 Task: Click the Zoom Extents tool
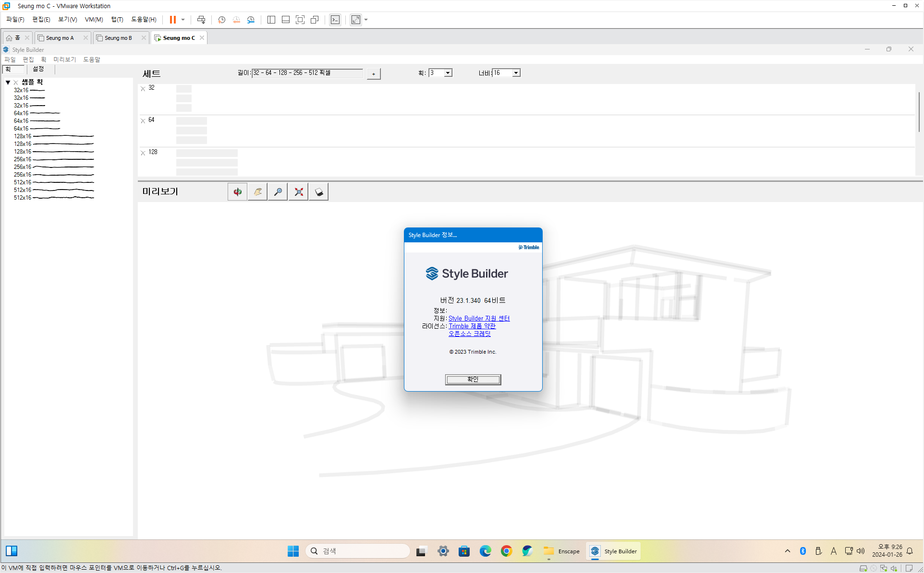(299, 192)
